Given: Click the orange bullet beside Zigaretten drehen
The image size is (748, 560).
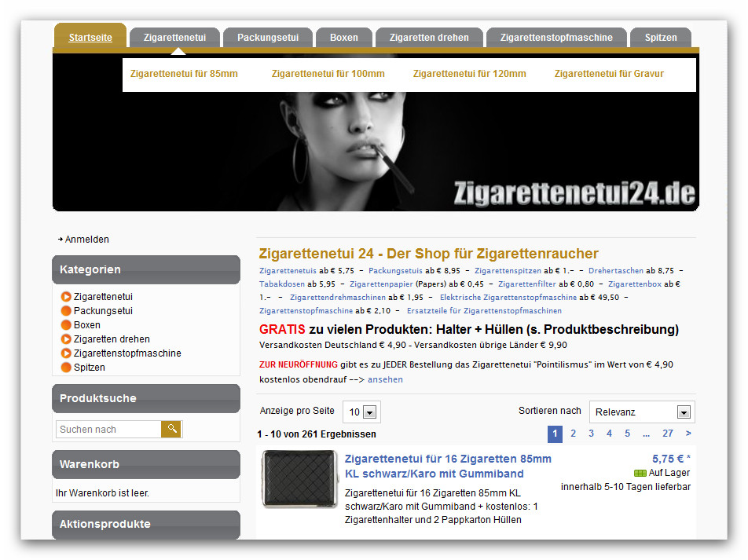Looking at the screenshot, I should tap(66, 339).
